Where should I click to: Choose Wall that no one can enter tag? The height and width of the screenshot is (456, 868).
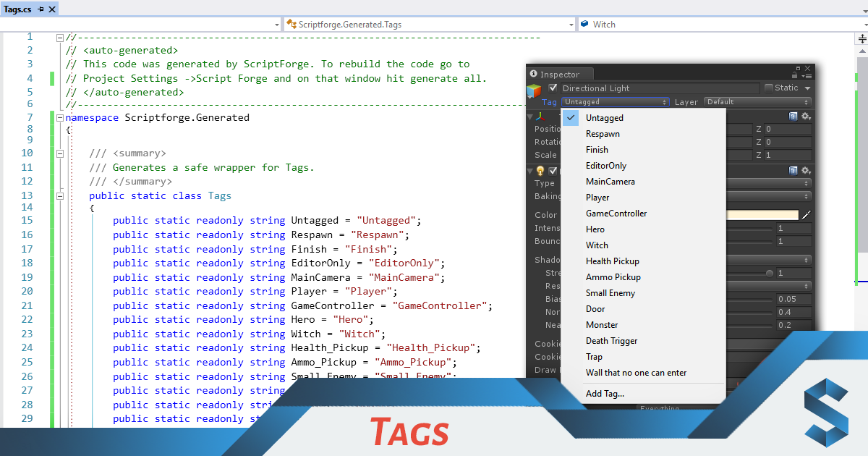(x=643, y=373)
